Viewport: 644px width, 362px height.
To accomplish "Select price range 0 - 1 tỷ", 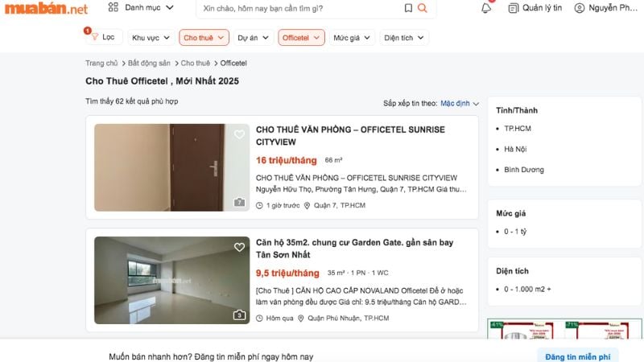I will point(515,232).
